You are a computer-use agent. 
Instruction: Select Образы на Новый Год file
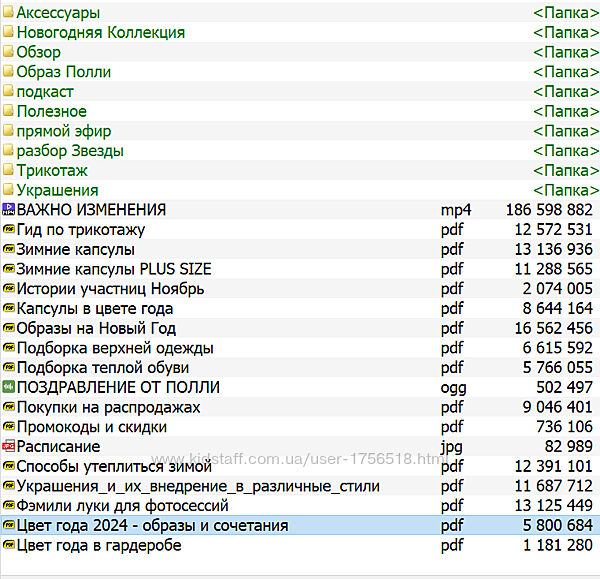tap(96, 328)
